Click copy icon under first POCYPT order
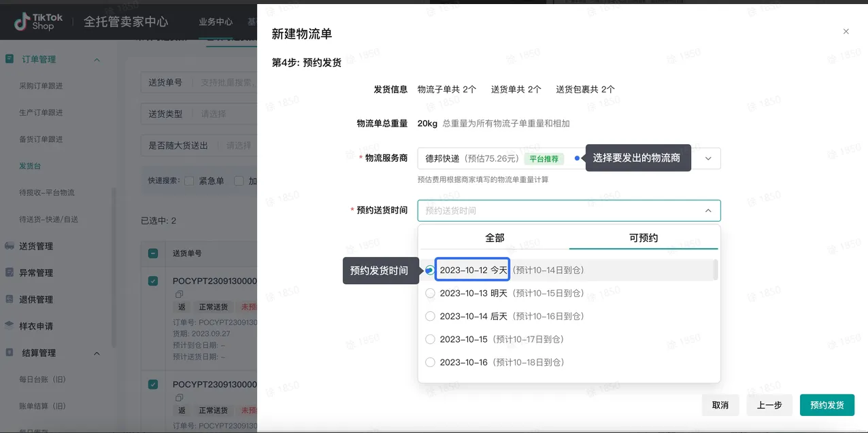Viewport: 868px width, 433px height. click(x=180, y=294)
